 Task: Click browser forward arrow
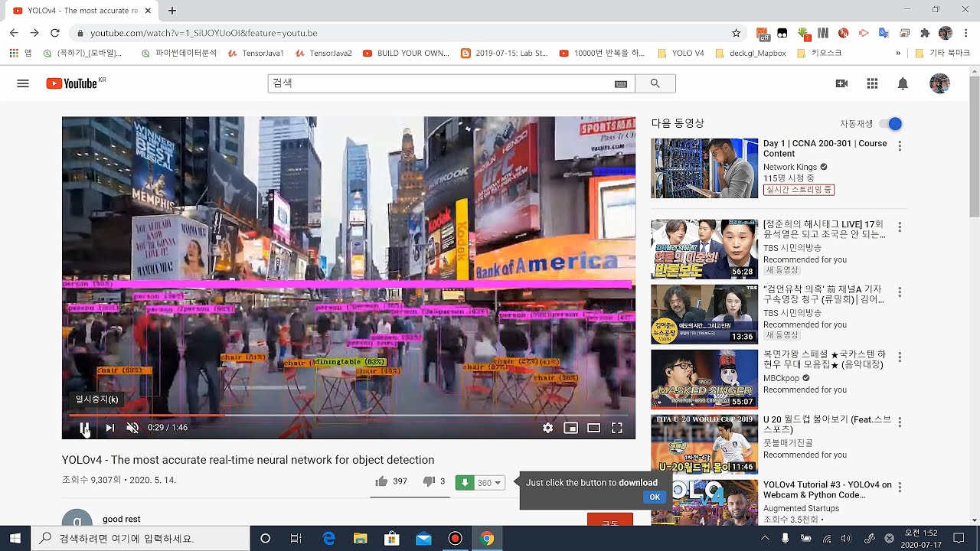tap(34, 33)
